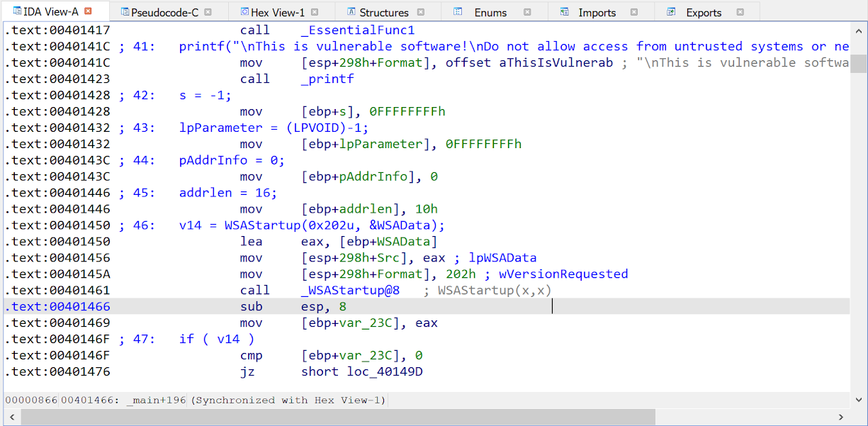
Task: Click comment 'lpParameter = (LPVOID)-1;'
Action: pos(274,128)
